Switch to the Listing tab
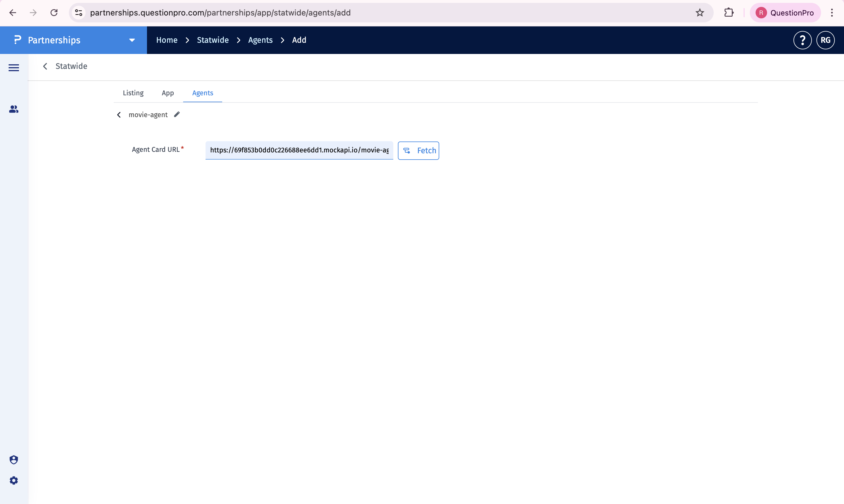844x504 pixels. (133, 93)
